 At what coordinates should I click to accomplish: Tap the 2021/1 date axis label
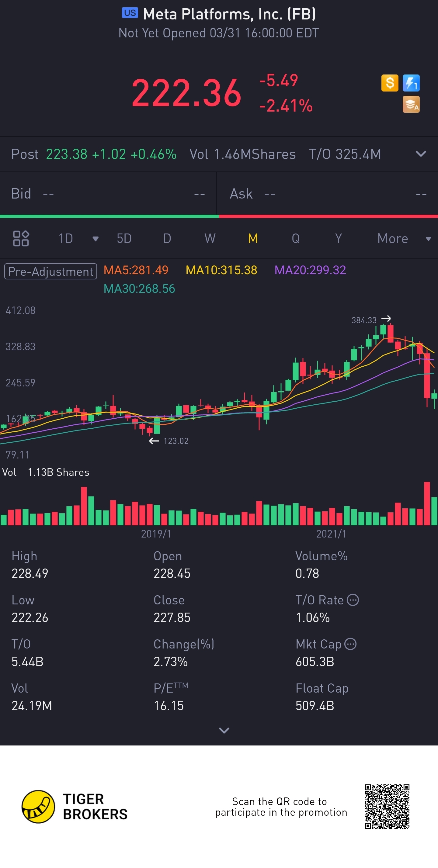[331, 534]
